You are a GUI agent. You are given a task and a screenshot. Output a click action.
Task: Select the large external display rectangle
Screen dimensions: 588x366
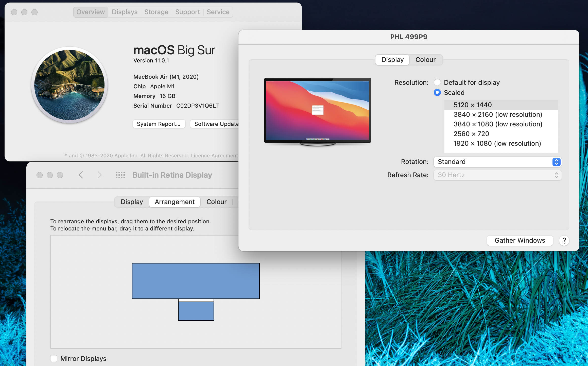click(x=196, y=281)
